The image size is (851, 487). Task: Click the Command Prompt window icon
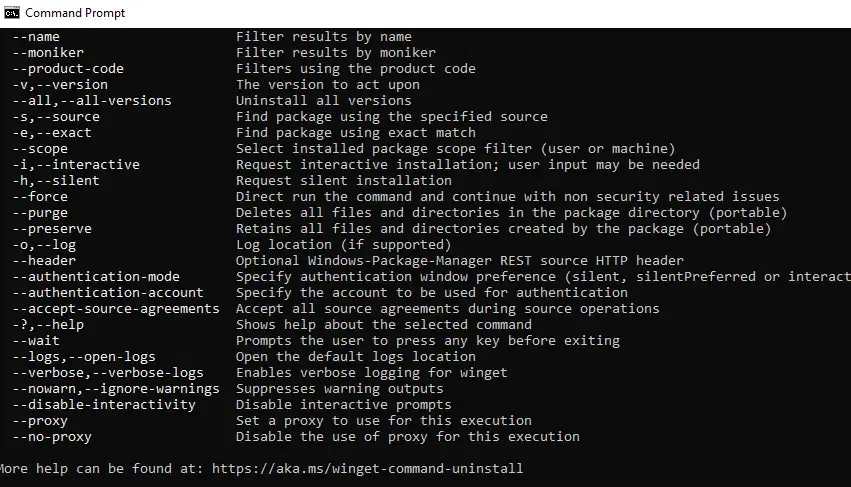click(11, 13)
